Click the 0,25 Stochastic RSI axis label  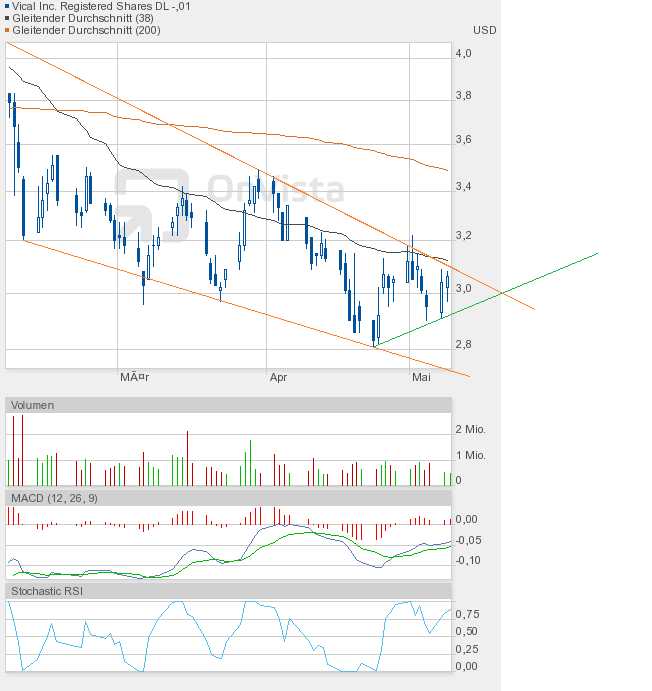coord(467,649)
